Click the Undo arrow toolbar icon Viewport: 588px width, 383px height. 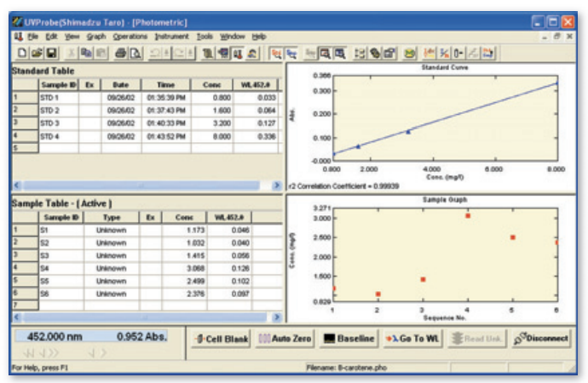154,53
